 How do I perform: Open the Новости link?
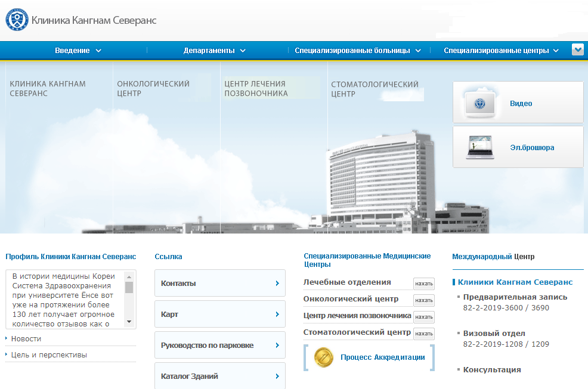coord(26,339)
